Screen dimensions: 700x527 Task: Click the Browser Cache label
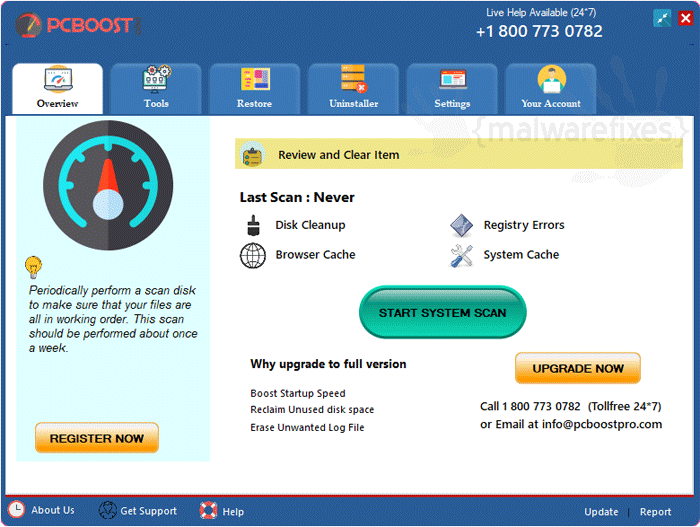(315, 255)
